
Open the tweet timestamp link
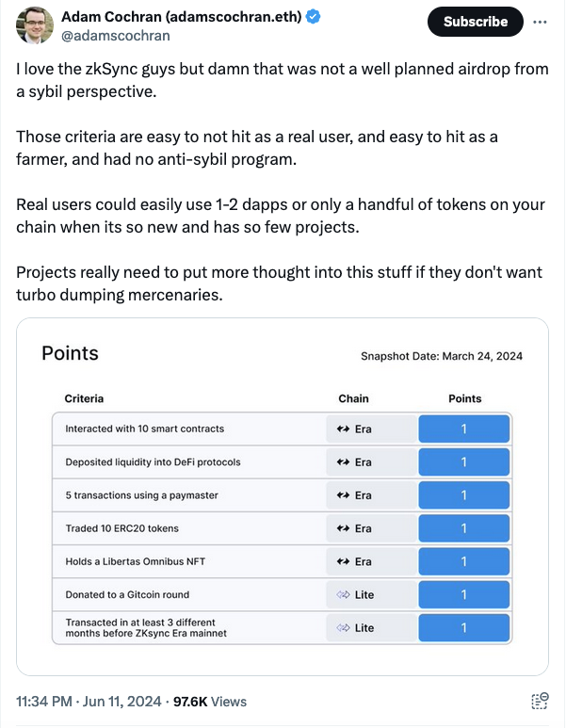tap(87, 702)
